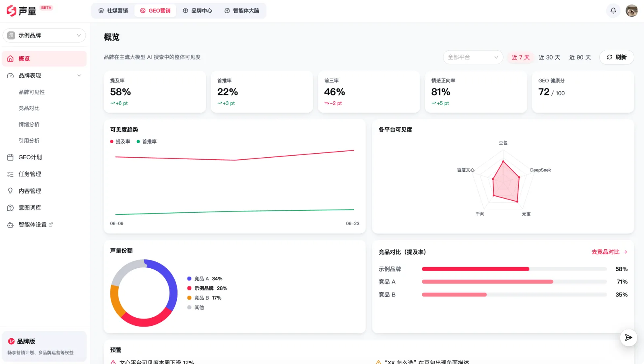
Task: Open the user avatar menu
Action: tap(632, 11)
